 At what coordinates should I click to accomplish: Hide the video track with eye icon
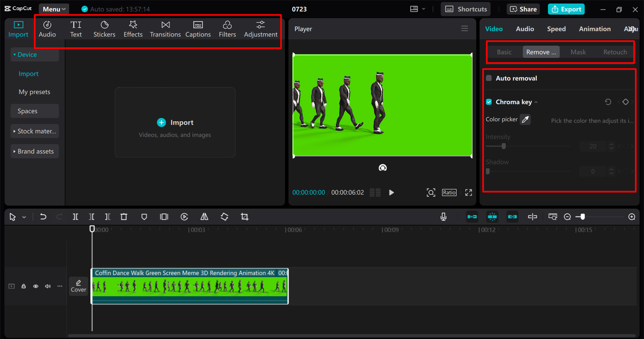[x=36, y=286]
